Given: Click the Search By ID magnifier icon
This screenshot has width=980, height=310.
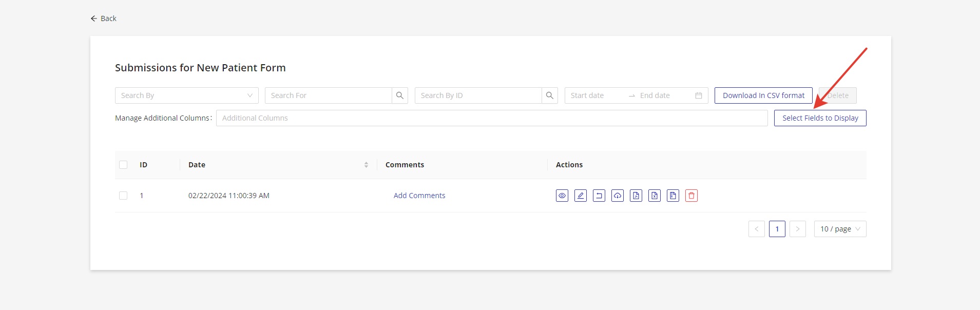Looking at the screenshot, I should (x=549, y=95).
